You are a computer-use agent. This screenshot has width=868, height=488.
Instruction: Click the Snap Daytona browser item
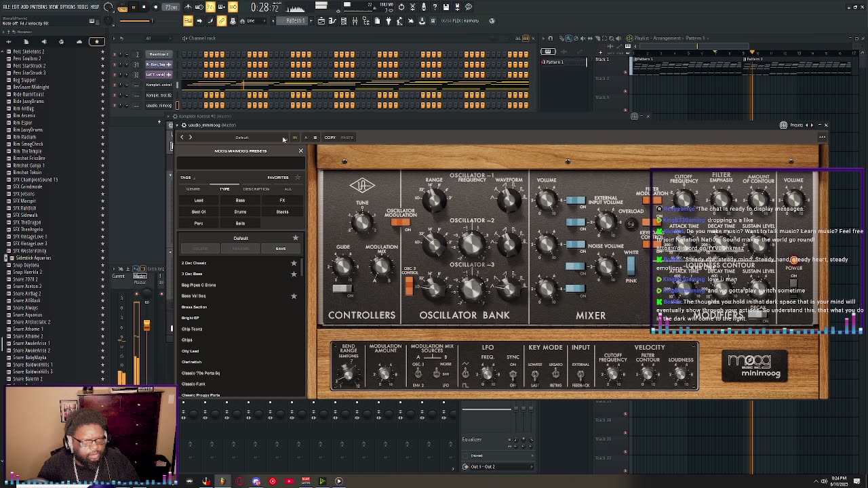(26, 265)
